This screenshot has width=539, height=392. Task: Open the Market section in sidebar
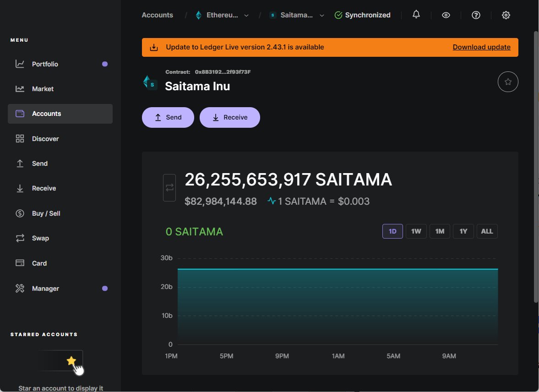click(x=60, y=89)
